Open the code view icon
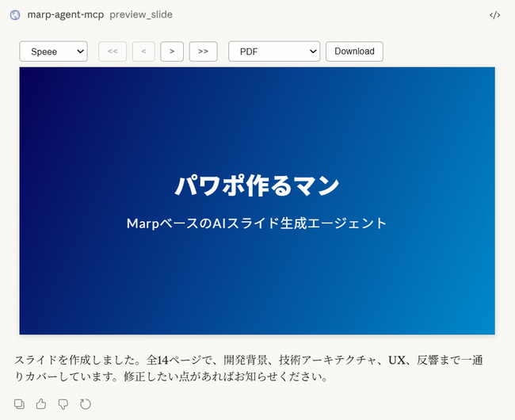 click(x=494, y=15)
